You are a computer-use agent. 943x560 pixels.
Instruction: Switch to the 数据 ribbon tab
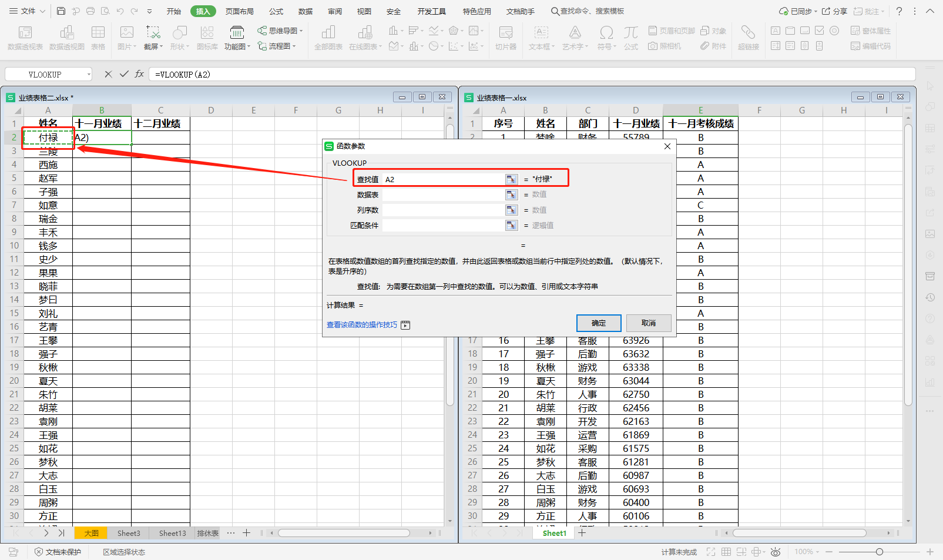point(305,11)
